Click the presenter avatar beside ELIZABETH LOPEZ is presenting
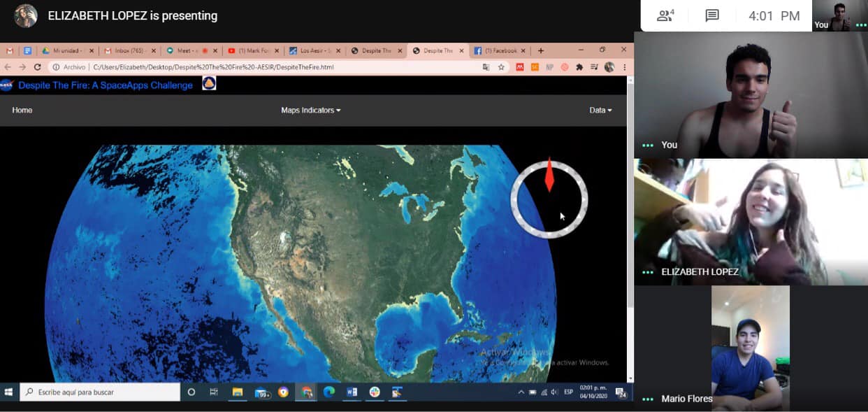This screenshot has width=868, height=412. (x=26, y=15)
